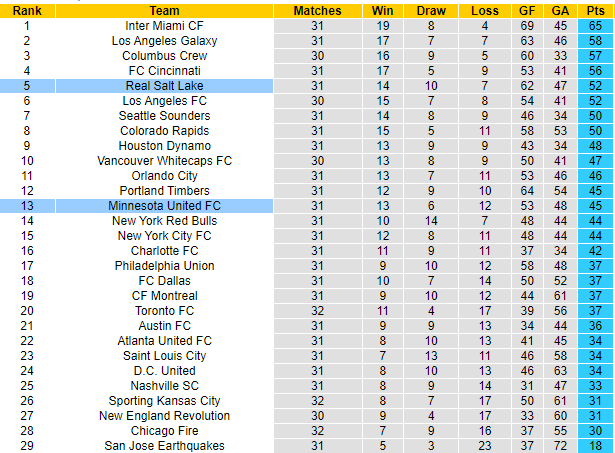
Task: Click the Loss column header
Action: (x=485, y=10)
